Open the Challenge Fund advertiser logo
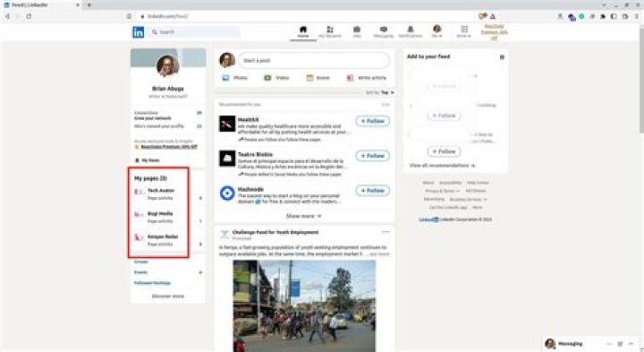 coord(225,235)
